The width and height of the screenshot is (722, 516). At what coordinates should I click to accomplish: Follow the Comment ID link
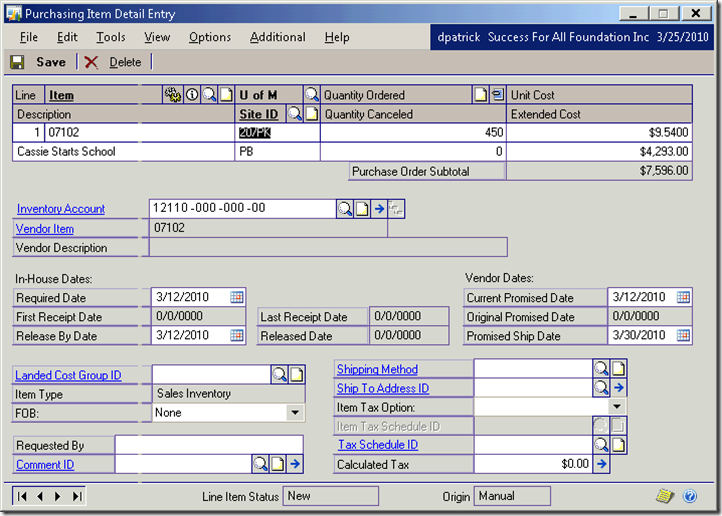pos(45,464)
